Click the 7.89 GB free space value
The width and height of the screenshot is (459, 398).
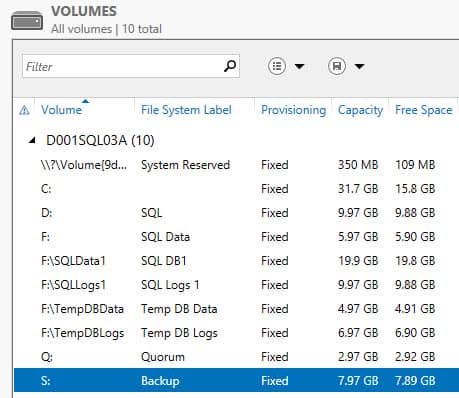click(415, 381)
